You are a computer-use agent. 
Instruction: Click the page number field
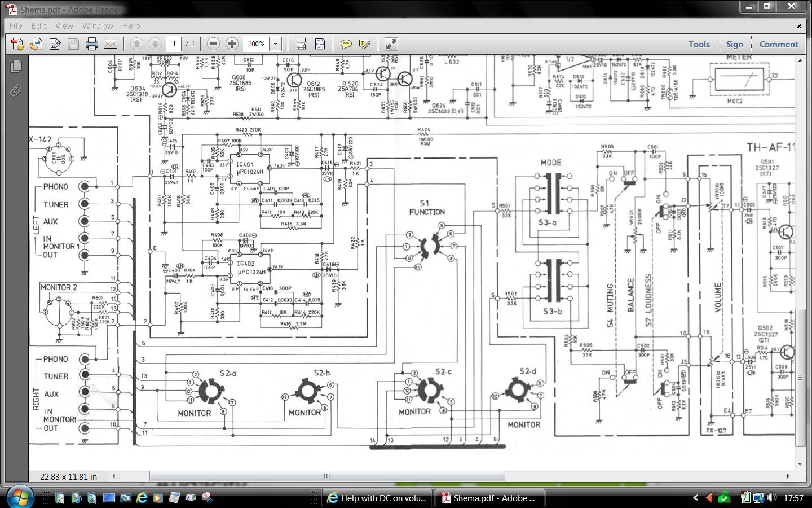point(175,44)
